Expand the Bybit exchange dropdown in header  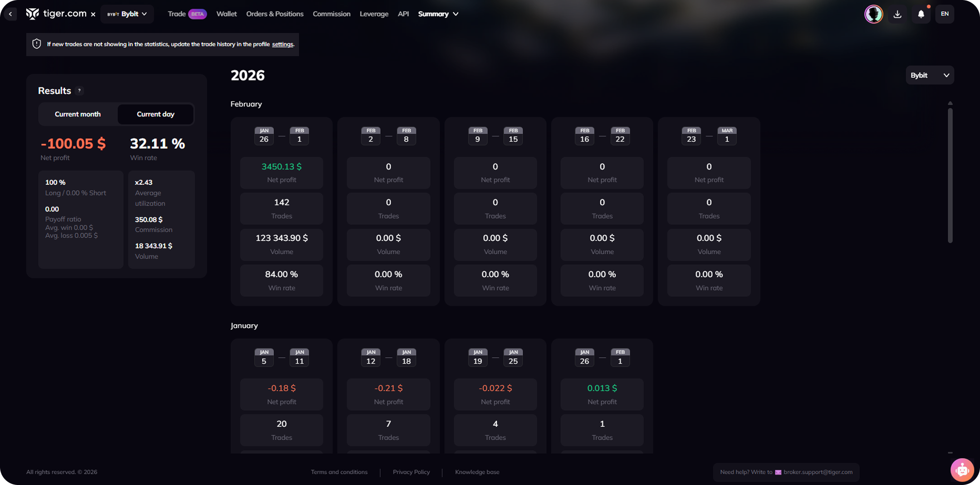coord(127,14)
